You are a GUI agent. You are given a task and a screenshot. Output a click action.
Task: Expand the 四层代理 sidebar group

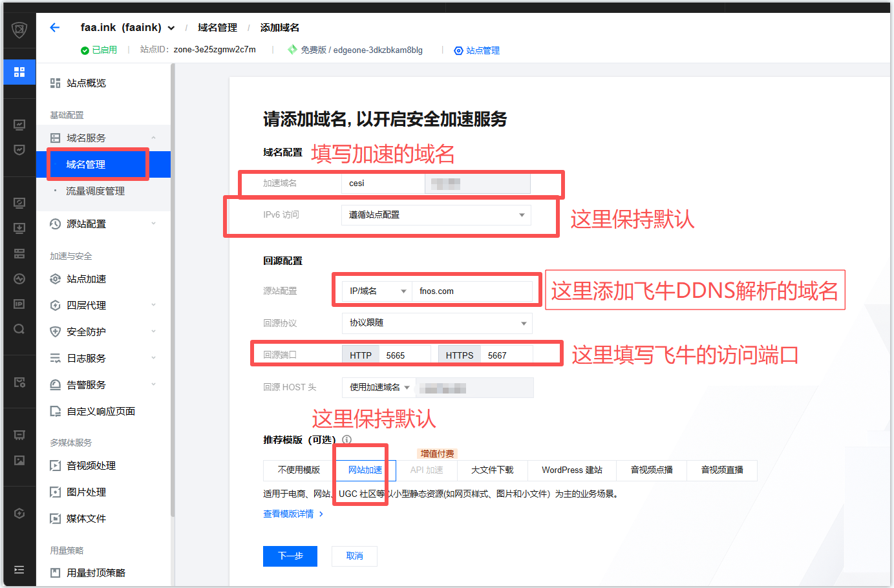pyautogui.click(x=154, y=305)
